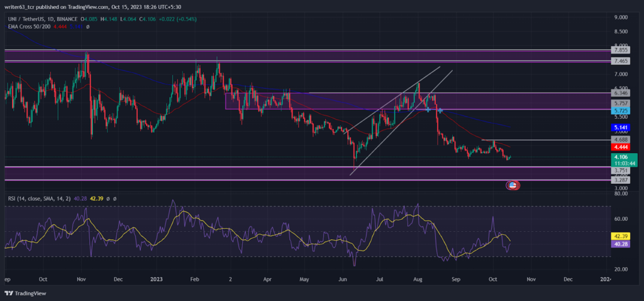644x301 pixels.
Task: Click the US flag economic event marker
Action: pyautogui.click(x=512, y=186)
